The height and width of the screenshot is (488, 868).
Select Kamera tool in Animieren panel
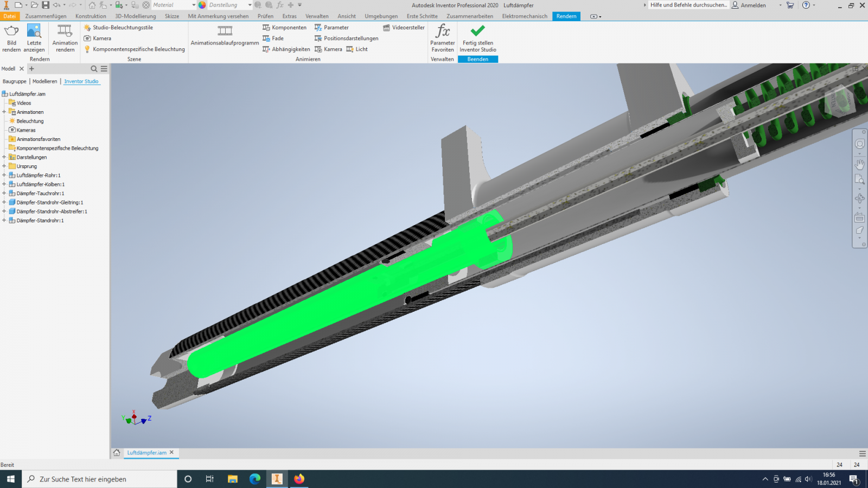pyautogui.click(x=329, y=49)
